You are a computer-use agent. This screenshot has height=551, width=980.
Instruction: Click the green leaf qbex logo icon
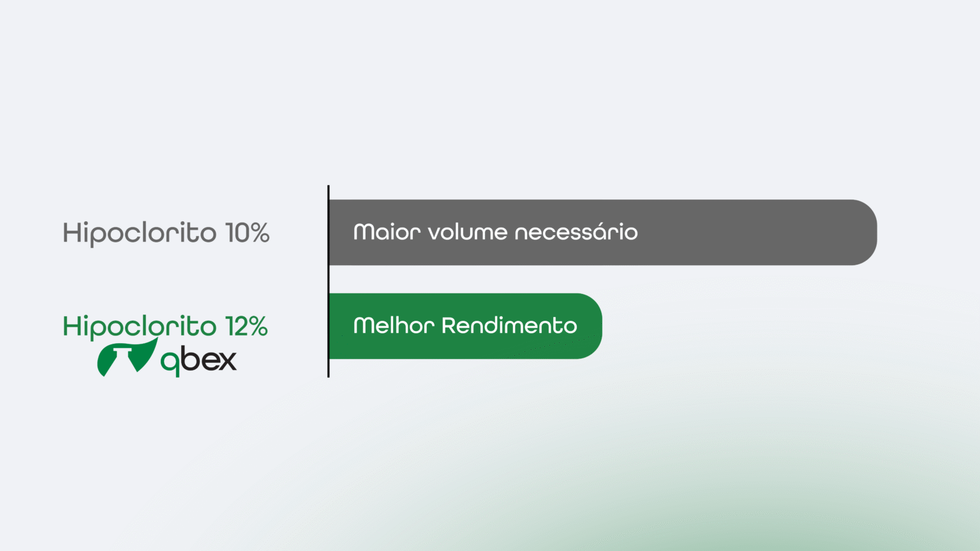pos(127,357)
